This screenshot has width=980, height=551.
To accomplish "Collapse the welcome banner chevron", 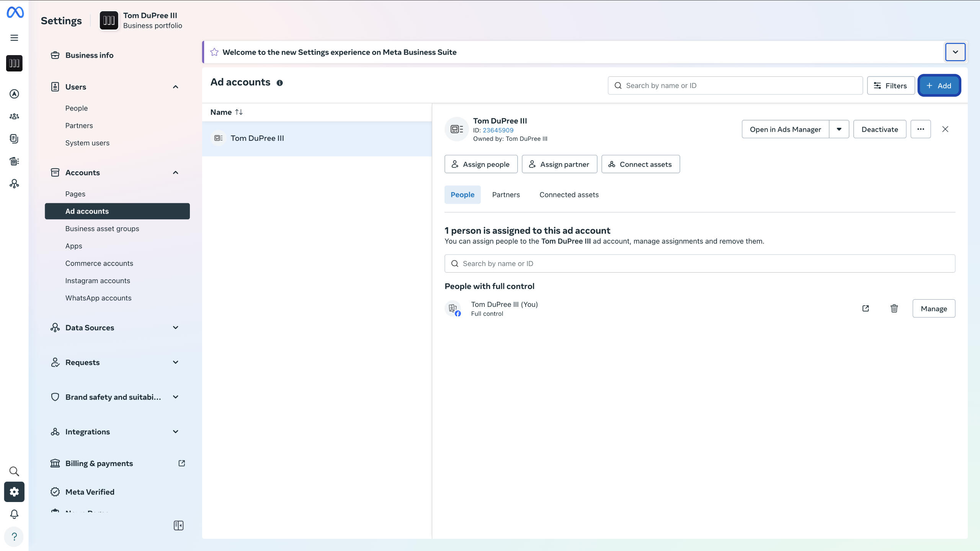I will pyautogui.click(x=955, y=52).
